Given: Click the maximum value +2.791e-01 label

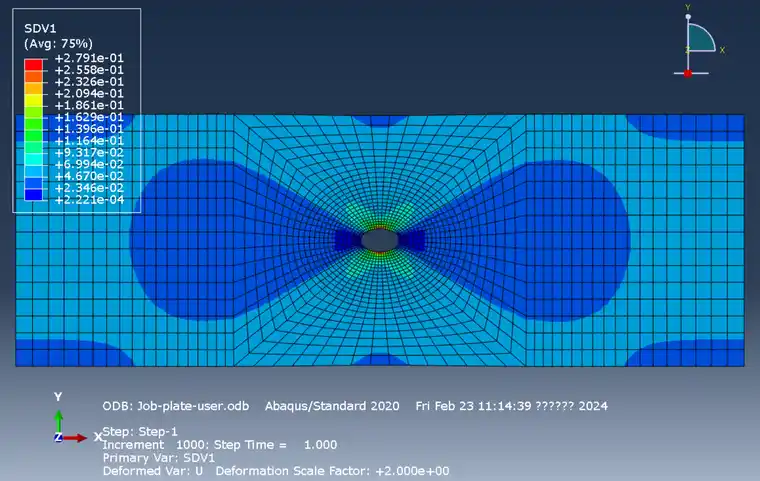Looking at the screenshot, I should [x=89, y=58].
